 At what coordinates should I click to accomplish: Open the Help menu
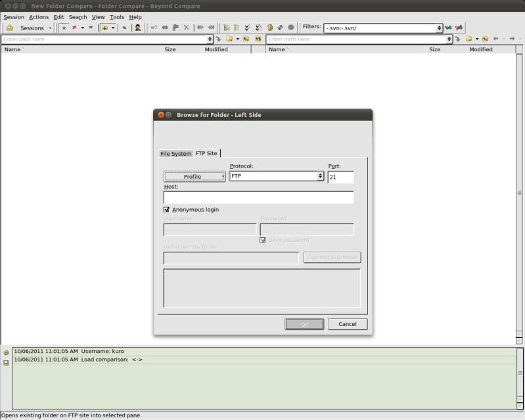coord(135,16)
